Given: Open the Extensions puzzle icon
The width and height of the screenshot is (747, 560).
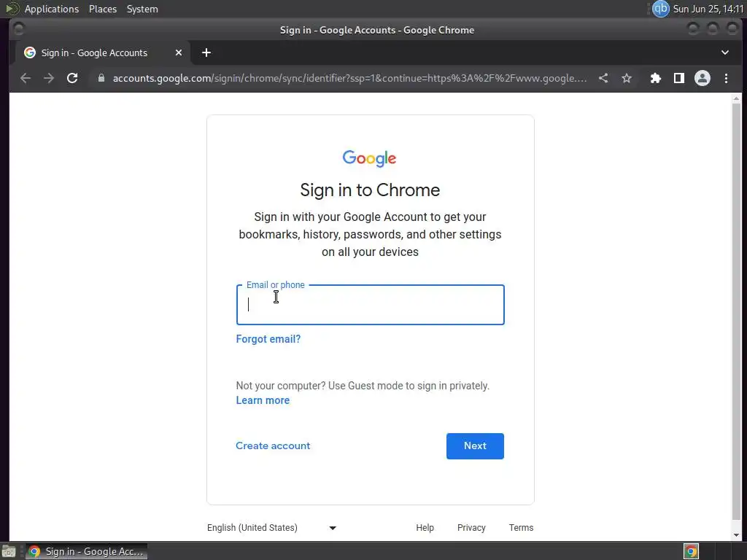Looking at the screenshot, I should tap(656, 78).
